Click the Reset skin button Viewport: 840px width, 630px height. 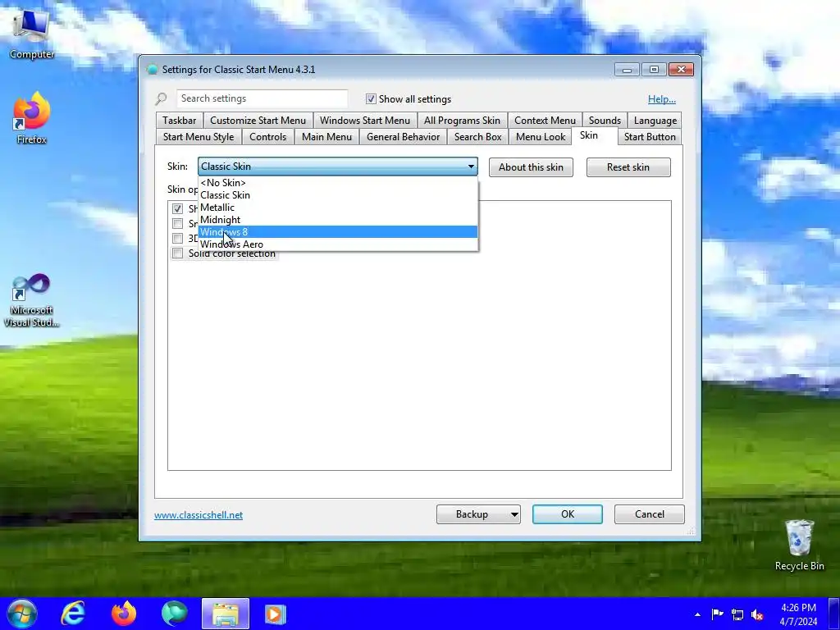click(628, 167)
